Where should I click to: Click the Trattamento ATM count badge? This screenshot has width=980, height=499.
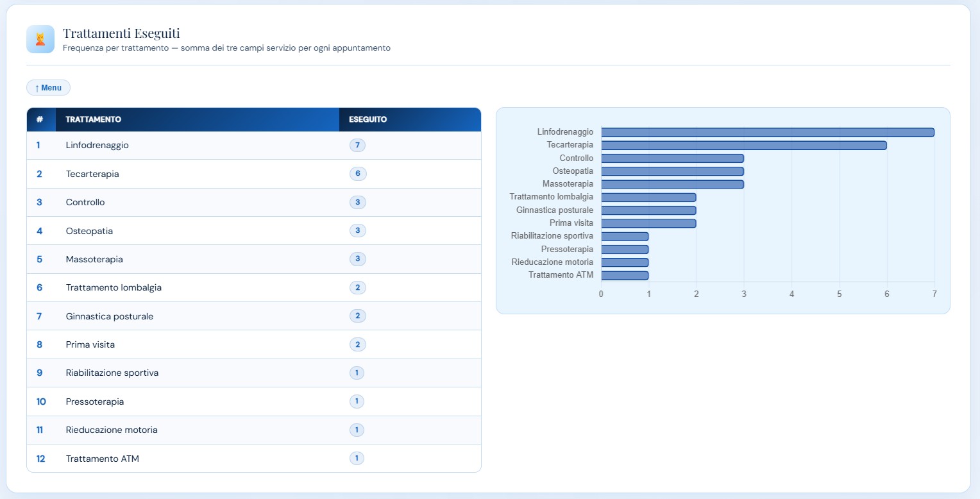tap(357, 459)
